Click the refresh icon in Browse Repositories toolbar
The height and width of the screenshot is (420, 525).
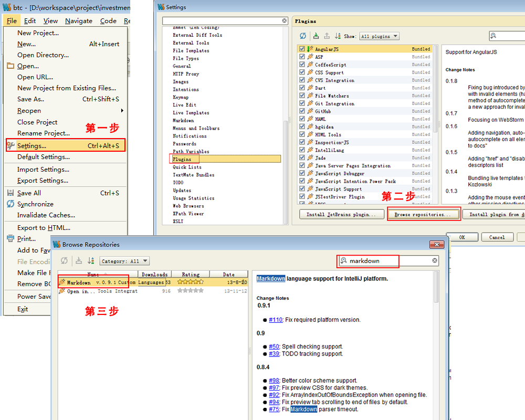64,260
